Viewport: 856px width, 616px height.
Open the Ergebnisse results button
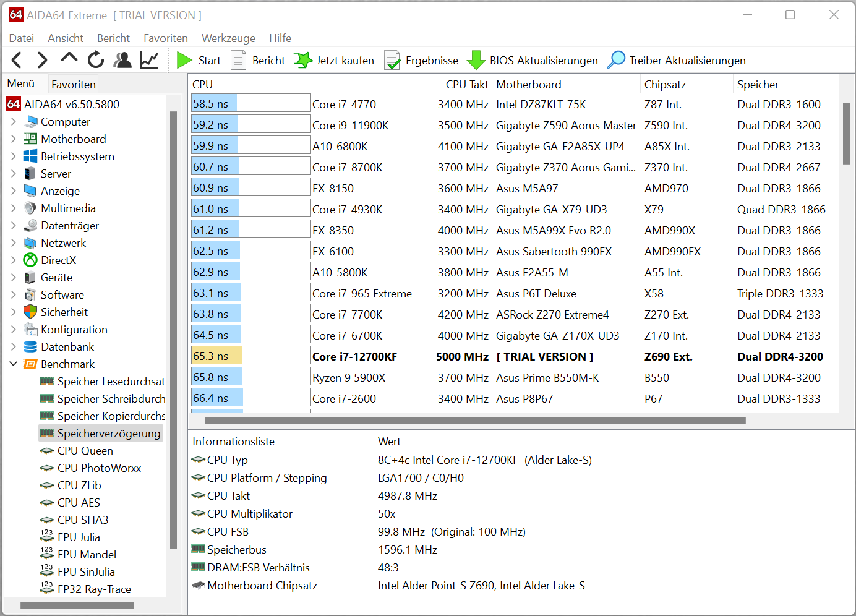point(422,60)
